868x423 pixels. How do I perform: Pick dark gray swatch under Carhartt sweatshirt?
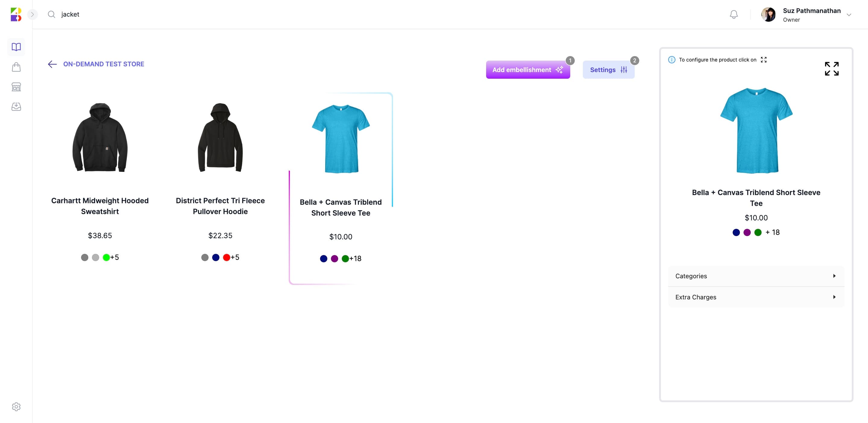click(85, 257)
